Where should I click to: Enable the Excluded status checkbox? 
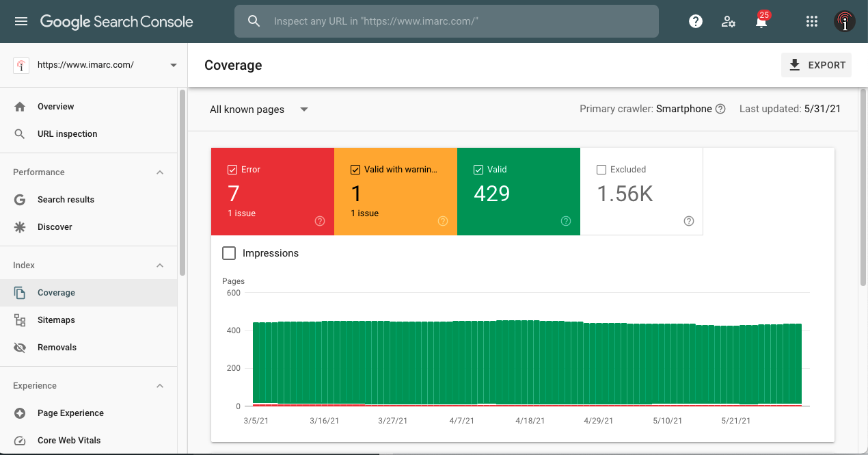click(601, 169)
